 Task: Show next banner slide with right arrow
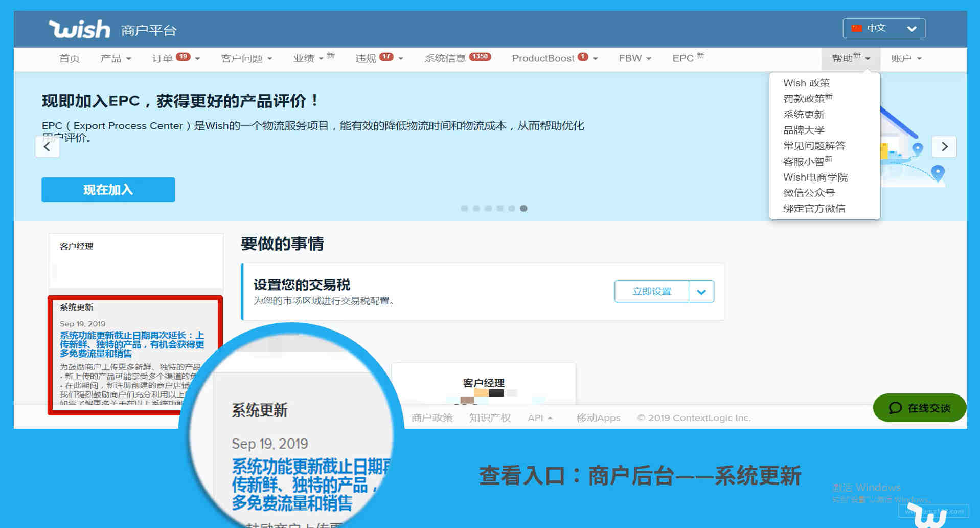point(944,147)
